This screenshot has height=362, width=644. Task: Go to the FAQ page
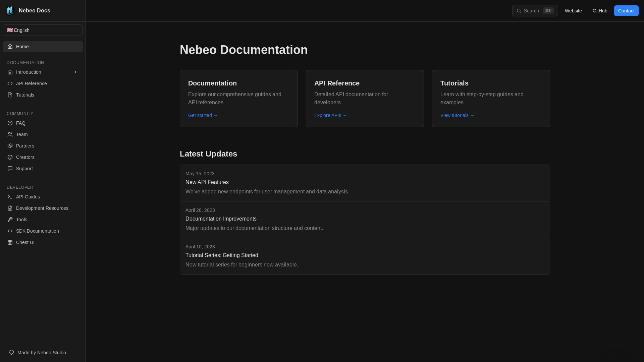[x=43, y=123]
